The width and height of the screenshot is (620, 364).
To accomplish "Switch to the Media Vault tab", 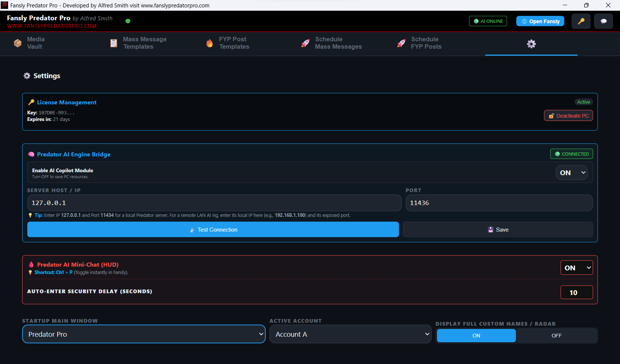I will tap(35, 43).
